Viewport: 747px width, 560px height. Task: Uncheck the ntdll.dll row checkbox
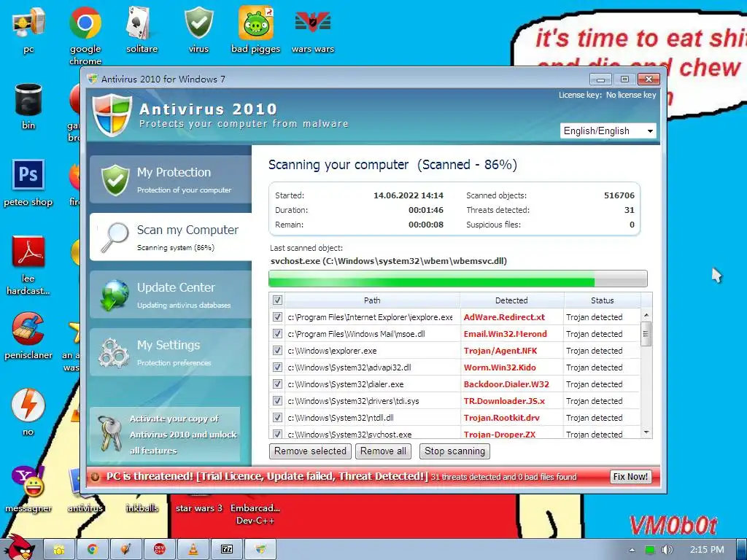277,417
